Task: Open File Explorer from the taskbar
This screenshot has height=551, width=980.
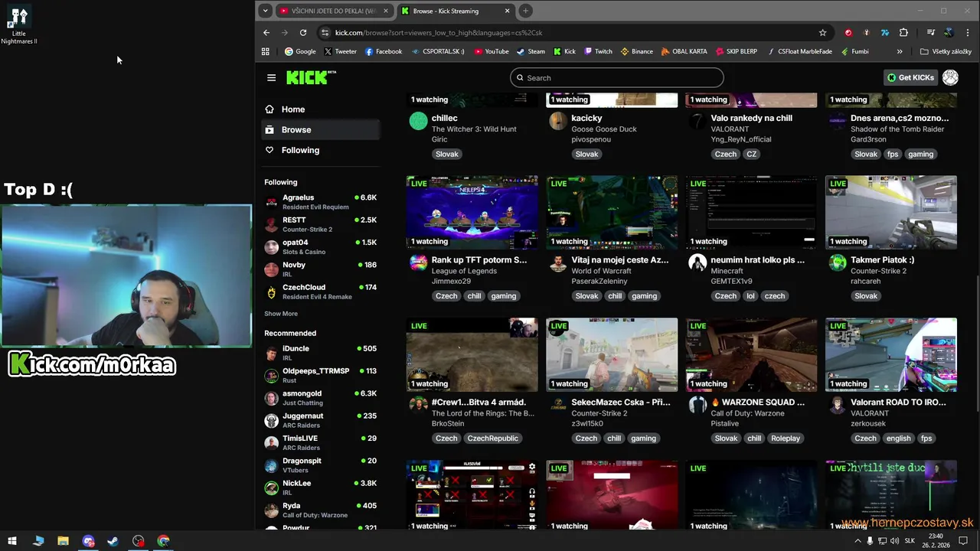Action: (x=63, y=540)
